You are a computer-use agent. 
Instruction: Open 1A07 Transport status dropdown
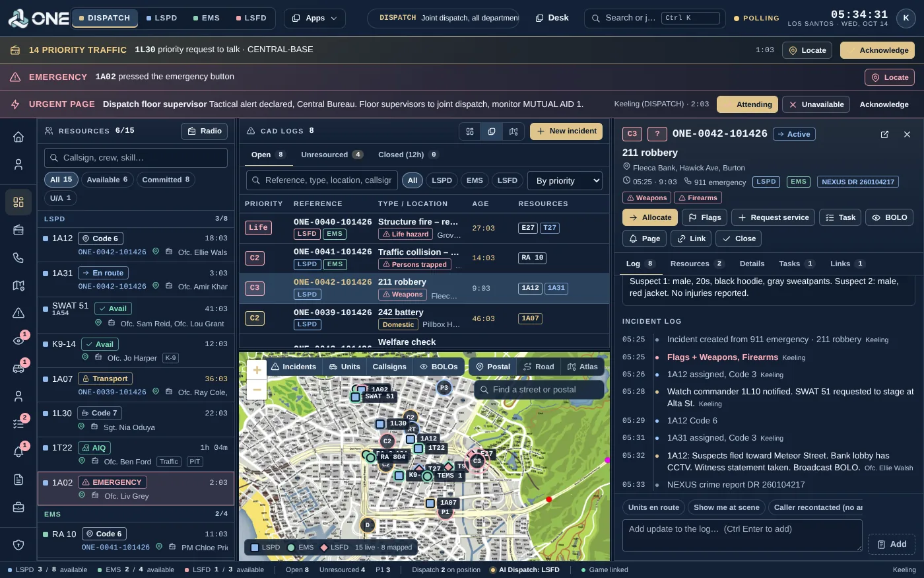[105, 379]
